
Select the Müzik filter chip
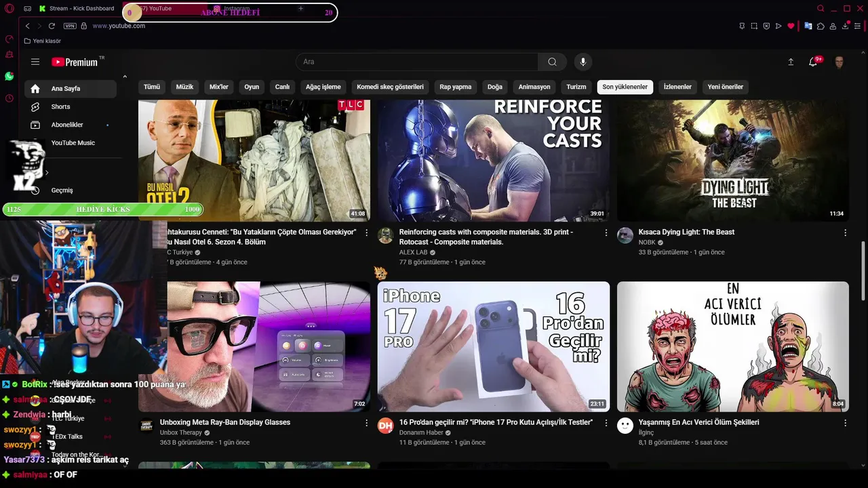point(184,87)
